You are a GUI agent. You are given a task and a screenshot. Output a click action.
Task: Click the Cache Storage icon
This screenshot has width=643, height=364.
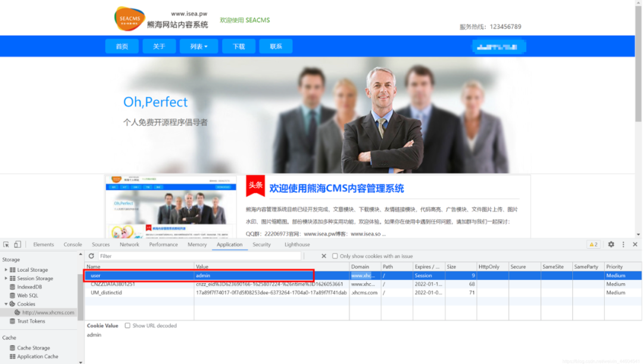point(13,348)
